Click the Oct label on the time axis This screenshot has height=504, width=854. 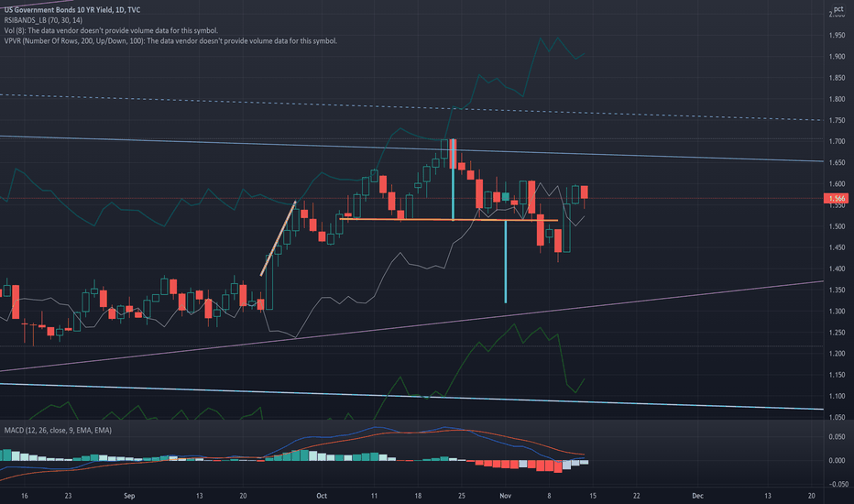pos(322,496)
